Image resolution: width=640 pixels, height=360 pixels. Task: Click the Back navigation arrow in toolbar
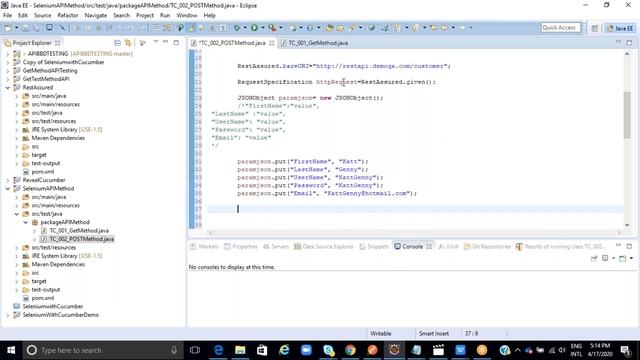pyautogui.click(x=444, y=28)
